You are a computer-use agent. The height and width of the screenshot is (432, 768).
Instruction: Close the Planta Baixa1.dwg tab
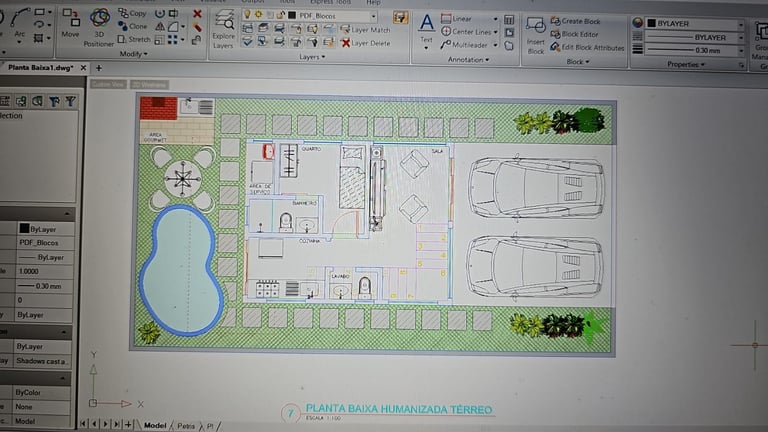click(83, 68)
